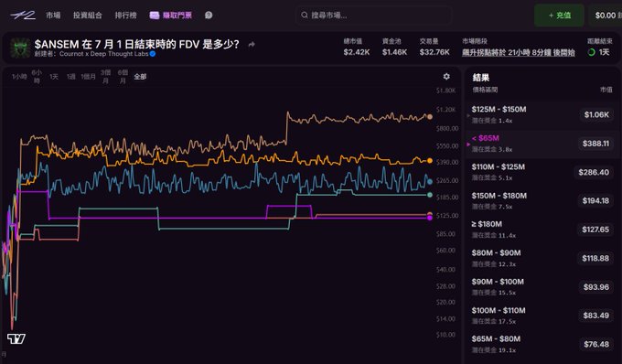Select the $125M - $150M outcome row
Viewport: 622px width, 364px height.
pos(542,114)
